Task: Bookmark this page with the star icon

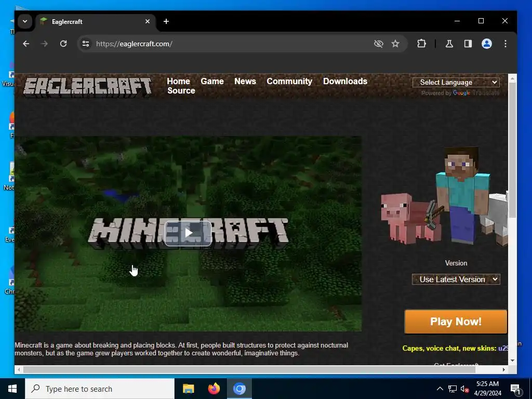Action: tap(395, 44)
